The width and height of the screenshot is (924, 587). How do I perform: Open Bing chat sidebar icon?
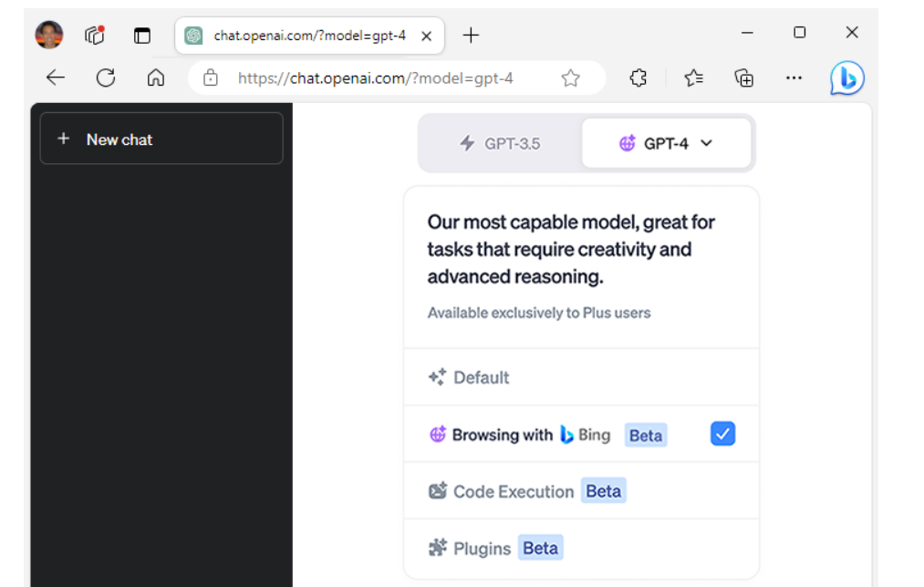click(846, 78)
